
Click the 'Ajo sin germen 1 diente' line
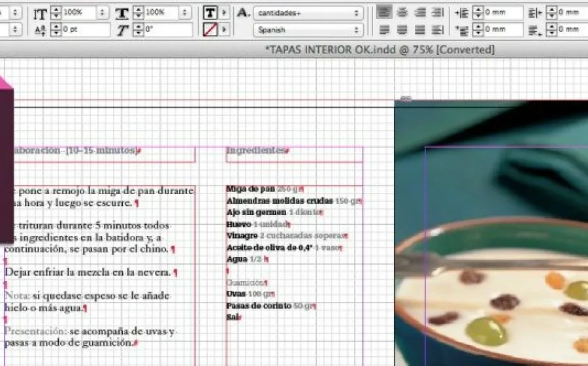(275, 212)
